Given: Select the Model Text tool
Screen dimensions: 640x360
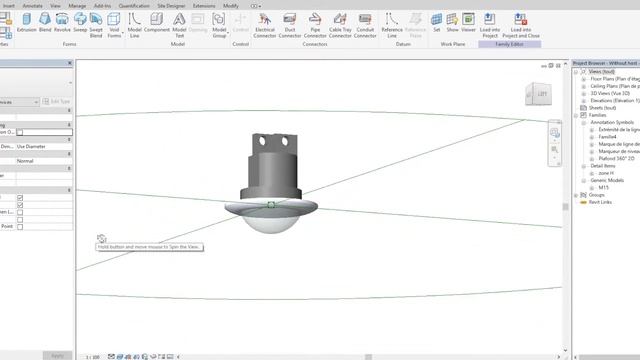Looking at the screenshot, I should coord(179,25).
